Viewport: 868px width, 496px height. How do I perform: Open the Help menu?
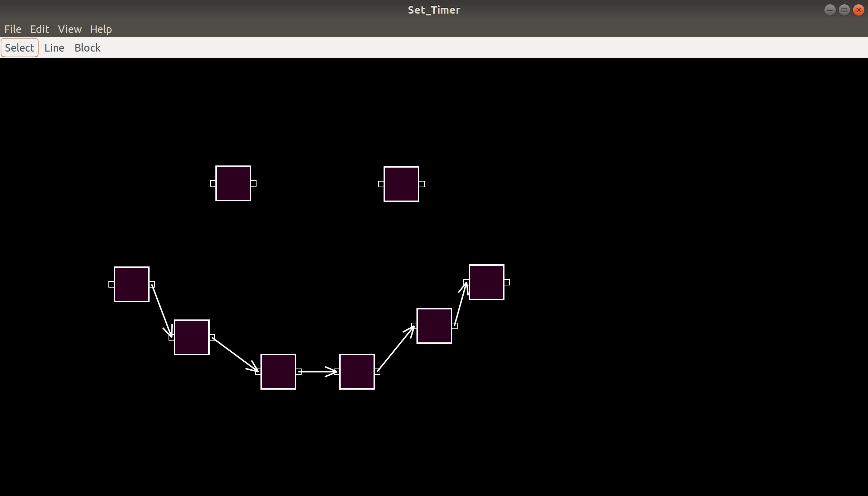101,29
